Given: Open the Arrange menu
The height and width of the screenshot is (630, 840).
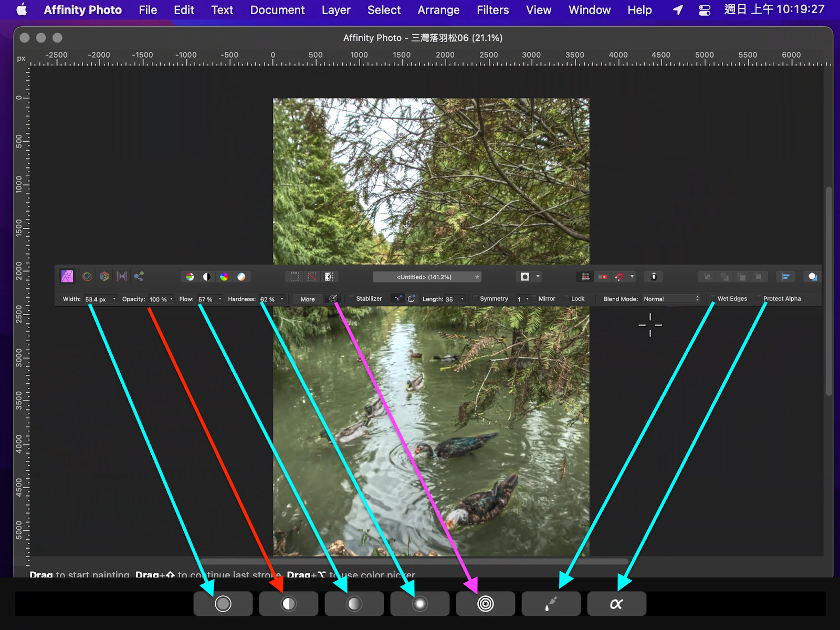Looking at the screenshot, I should [x=439, y=10].
